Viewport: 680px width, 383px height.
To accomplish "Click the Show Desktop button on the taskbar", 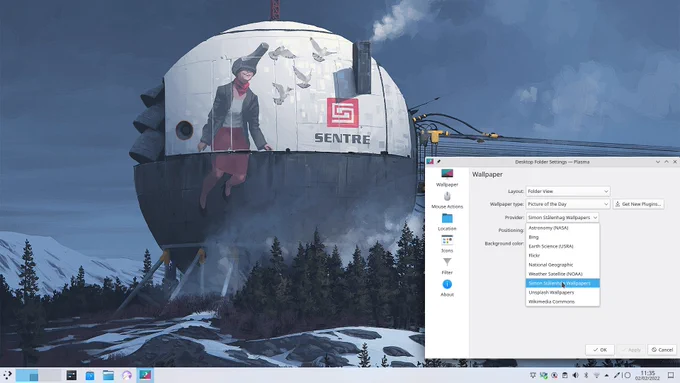I will coord(671,375).
